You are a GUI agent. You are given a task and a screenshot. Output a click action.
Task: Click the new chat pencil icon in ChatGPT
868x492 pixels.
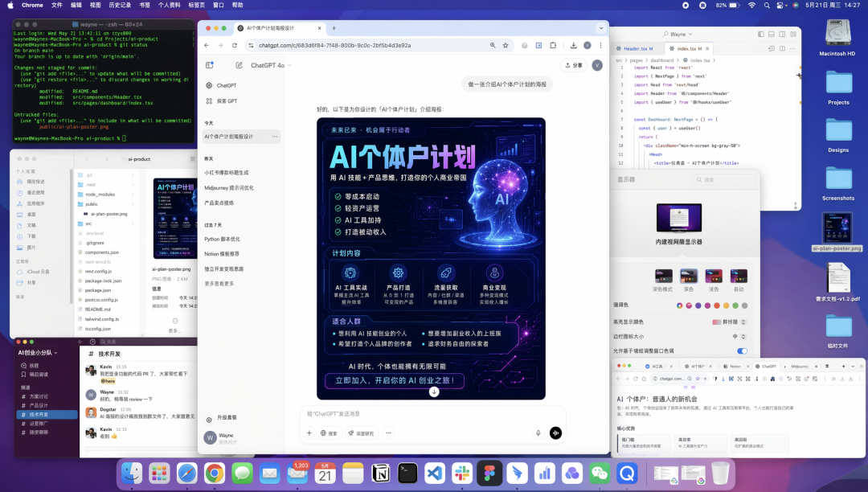[239, 65]
